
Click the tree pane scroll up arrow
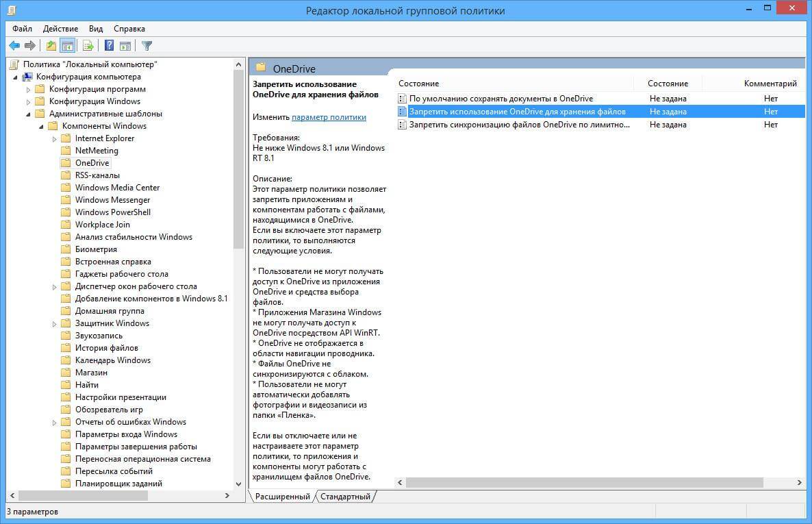(238, 65)
